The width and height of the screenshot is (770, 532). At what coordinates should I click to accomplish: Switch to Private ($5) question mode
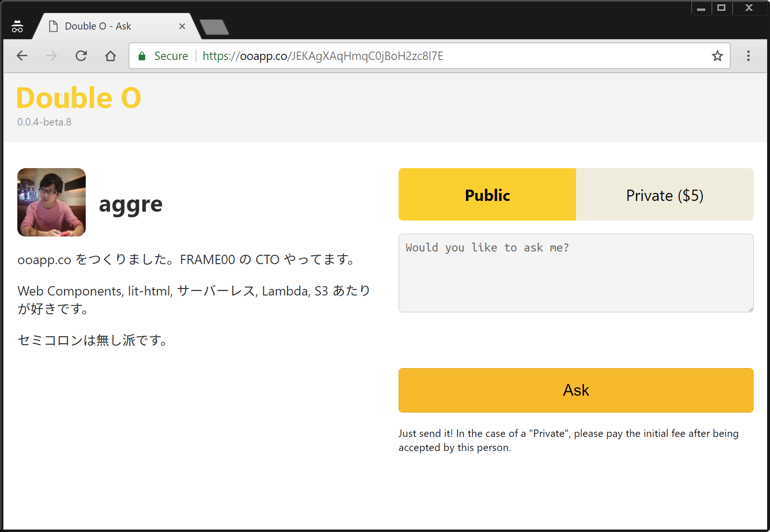coord(664,194)
